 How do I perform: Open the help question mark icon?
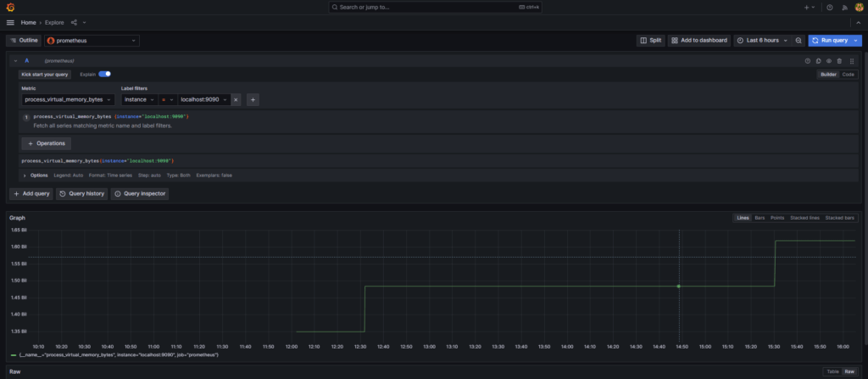click(x=830, y=7)
